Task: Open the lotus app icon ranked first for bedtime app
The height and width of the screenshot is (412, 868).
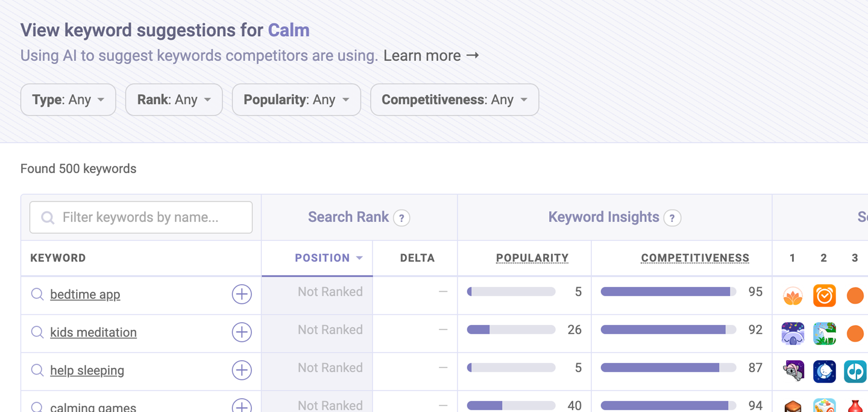Action: click(x=793, y=296)
